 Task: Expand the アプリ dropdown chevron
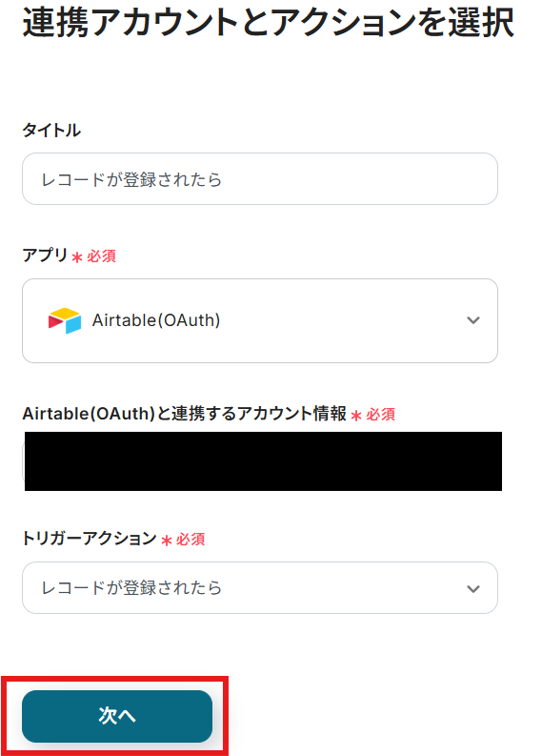tap(473, 320)
